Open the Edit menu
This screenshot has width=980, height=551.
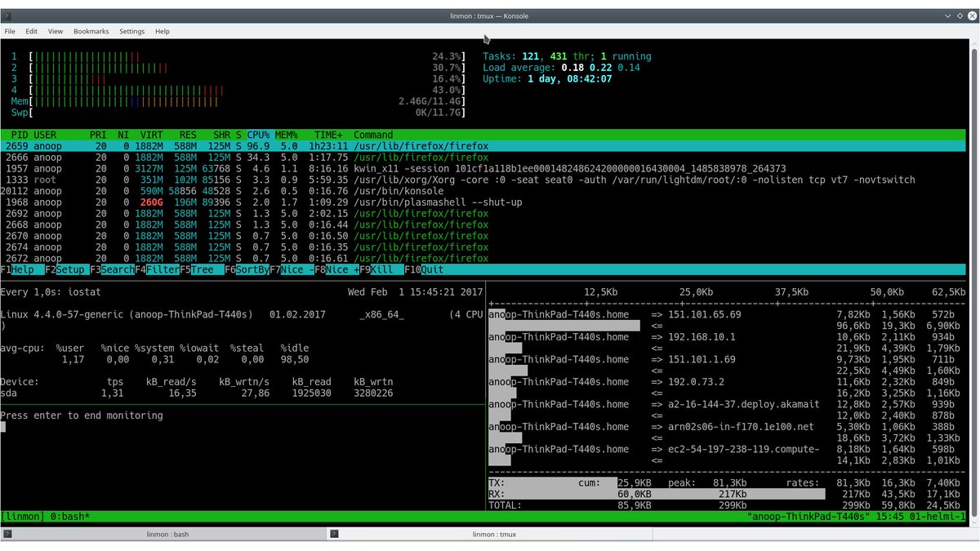31,31
